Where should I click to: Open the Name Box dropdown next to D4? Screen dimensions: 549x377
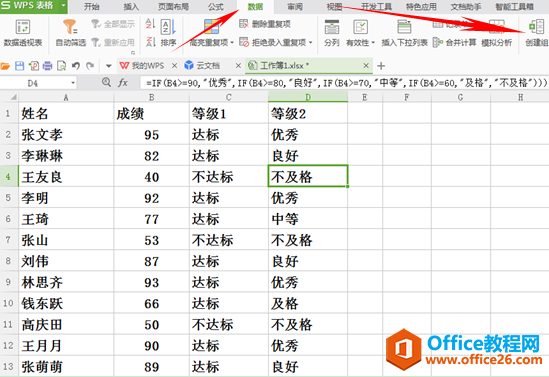point(73,83)
